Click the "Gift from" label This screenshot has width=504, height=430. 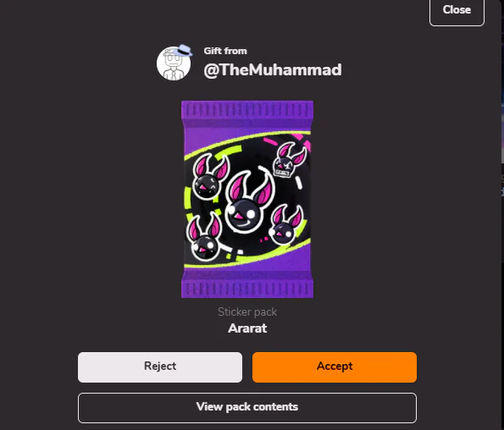tap(225, 51)
